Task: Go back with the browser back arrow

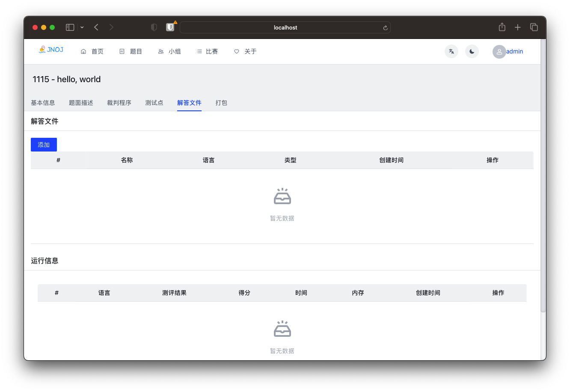Action: (96, 27)
